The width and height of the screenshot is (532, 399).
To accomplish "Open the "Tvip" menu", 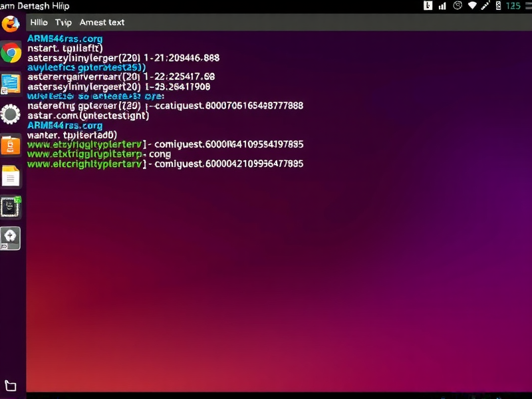I will click(63, 22).
